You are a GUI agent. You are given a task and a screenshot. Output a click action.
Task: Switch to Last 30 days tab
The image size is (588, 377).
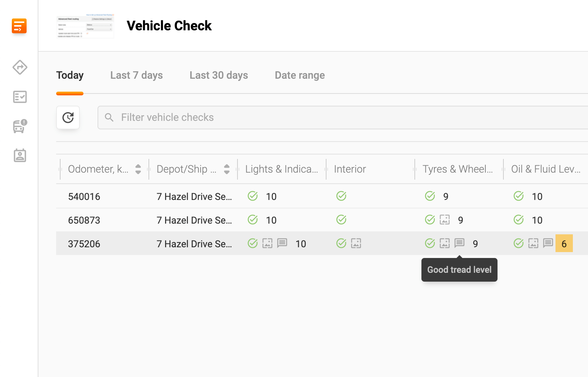[219, 75]
